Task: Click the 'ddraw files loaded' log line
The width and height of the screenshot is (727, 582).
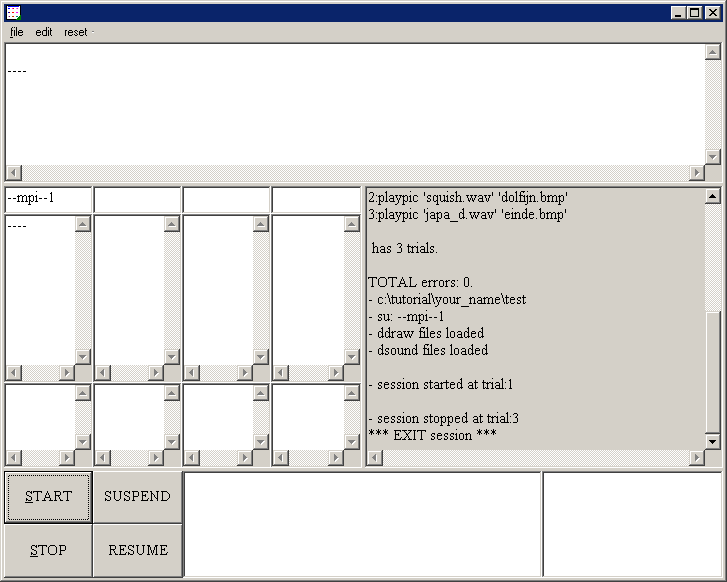Action: click(426, 333)
